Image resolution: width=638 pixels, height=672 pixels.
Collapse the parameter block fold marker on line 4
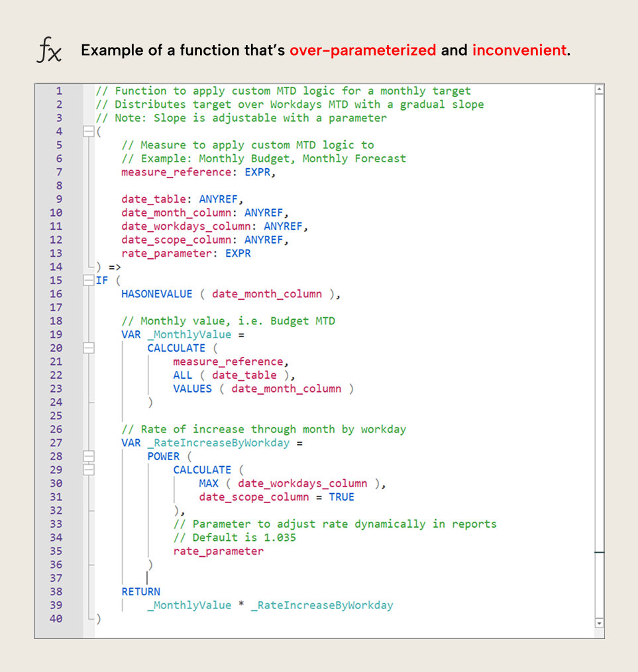(x=89, y=131)
